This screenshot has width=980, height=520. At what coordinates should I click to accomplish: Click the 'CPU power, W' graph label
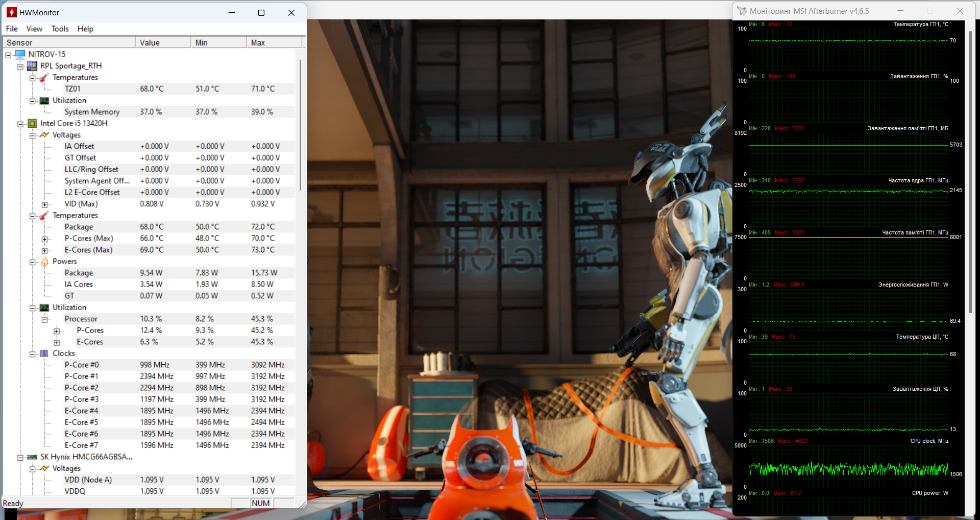pyautogui.click(x=930, y=493)
